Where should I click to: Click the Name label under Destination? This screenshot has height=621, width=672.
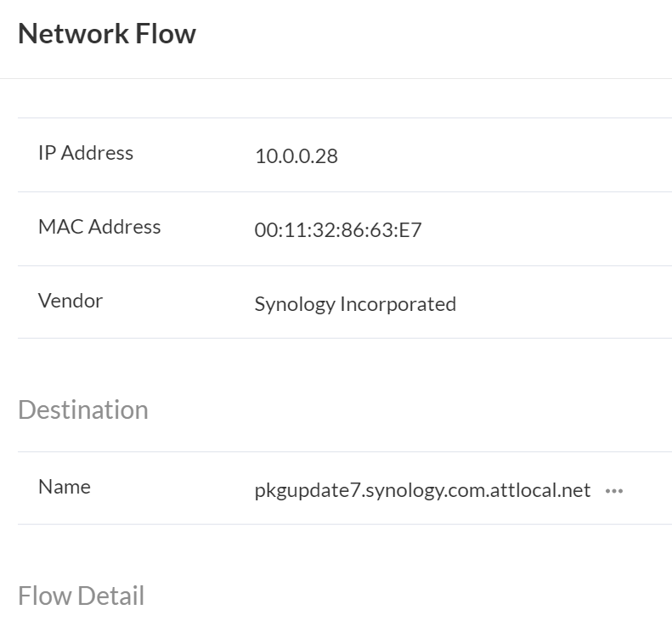65,487
